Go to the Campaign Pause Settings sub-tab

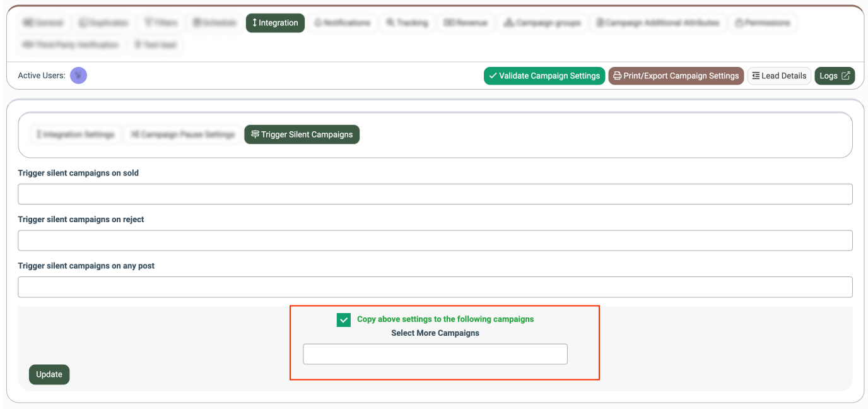coord(182,134)
